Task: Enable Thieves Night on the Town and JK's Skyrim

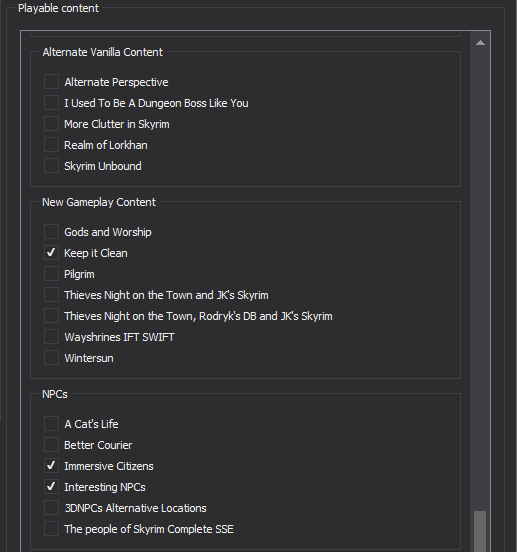Action: [x=51, y=295]
